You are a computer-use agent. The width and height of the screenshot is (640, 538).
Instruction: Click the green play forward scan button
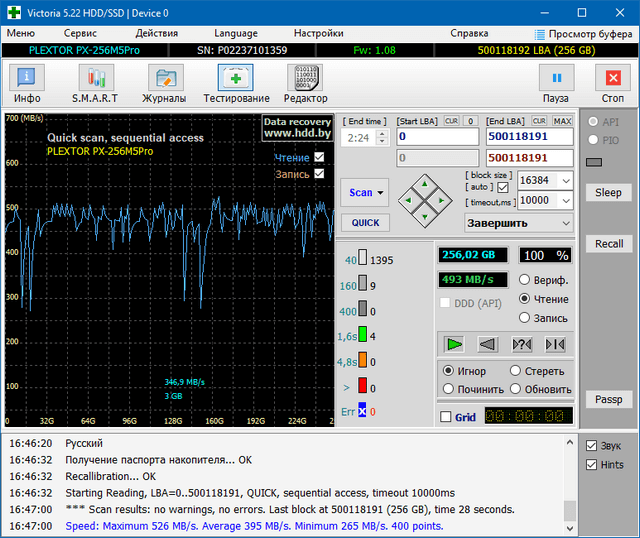click(455, 344)
